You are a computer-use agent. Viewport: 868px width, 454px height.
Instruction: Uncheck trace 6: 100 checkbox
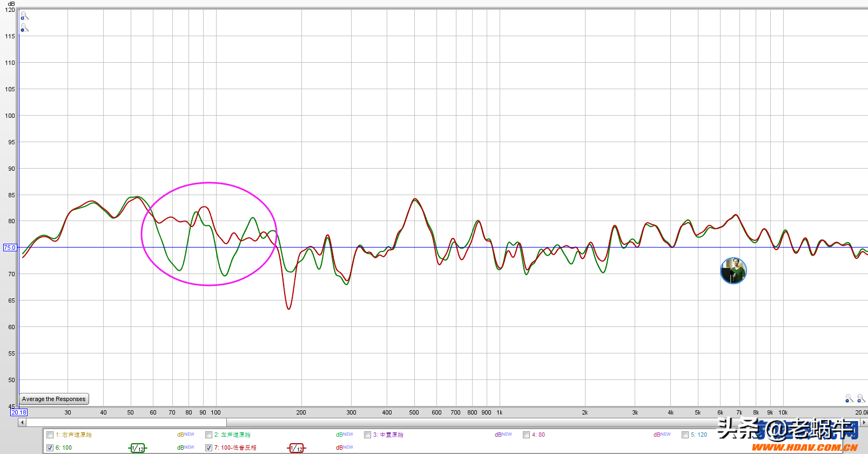[50, 448]
